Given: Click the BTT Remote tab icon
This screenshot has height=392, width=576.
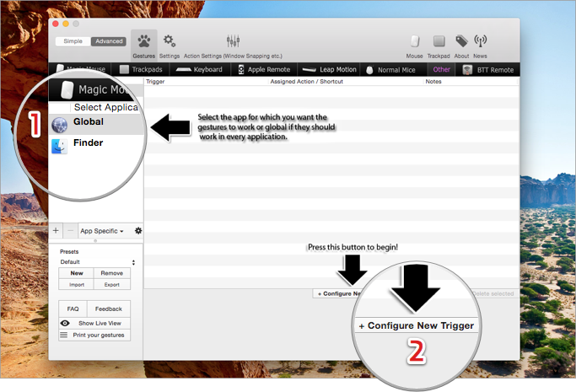Looking at the screenshot, I should click(x=467, y=70).
